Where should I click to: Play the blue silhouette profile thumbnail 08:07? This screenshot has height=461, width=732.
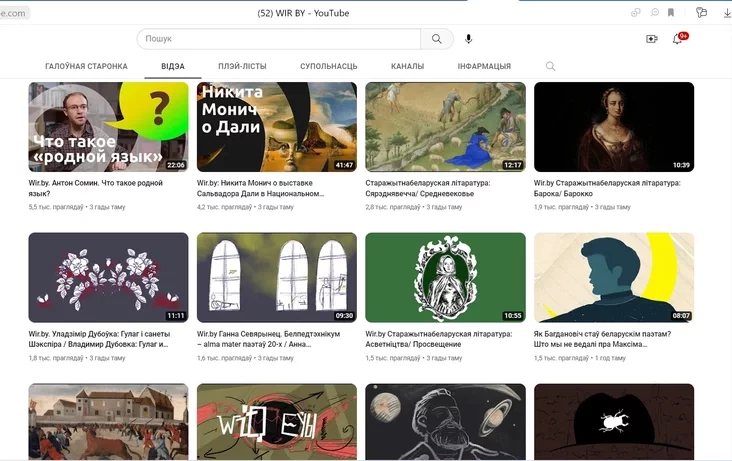[x=614, y=277]
